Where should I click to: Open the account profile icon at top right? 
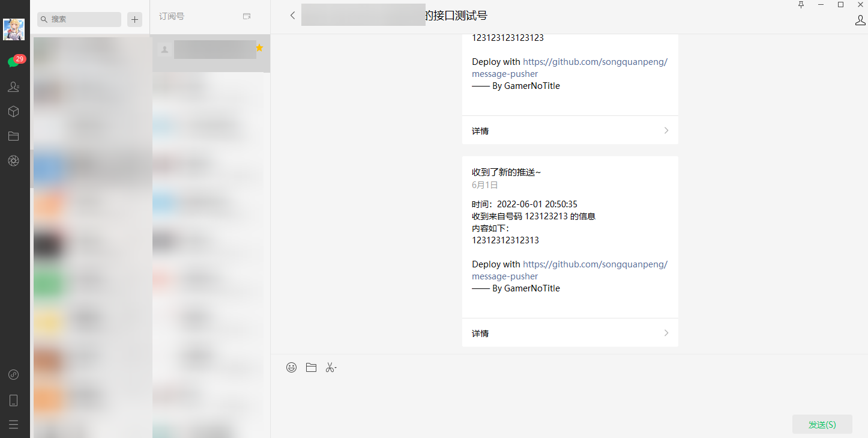point(860,20)
